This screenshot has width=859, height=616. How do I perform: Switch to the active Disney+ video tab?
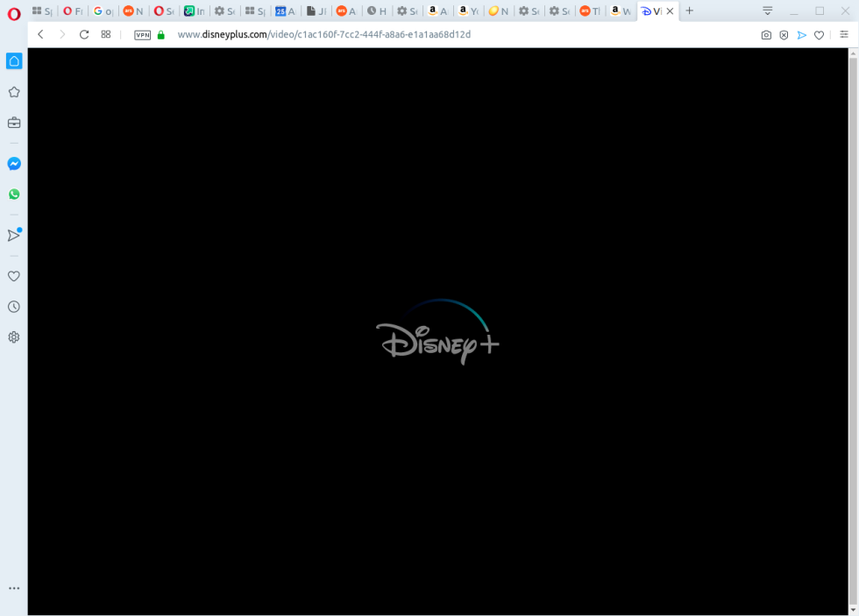click(x=656, y=11)
